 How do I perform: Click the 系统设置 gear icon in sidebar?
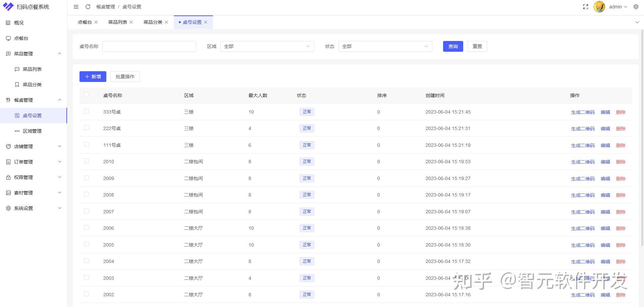coord(8,208)
